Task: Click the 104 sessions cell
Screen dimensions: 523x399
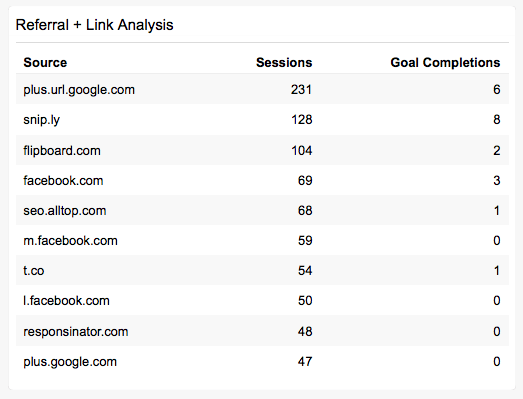Action: coord(302,150)
